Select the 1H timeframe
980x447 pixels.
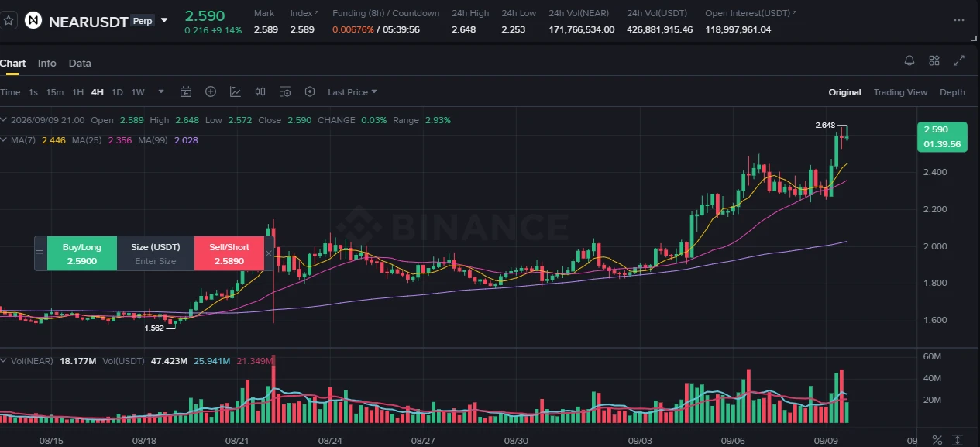[77, 92]
